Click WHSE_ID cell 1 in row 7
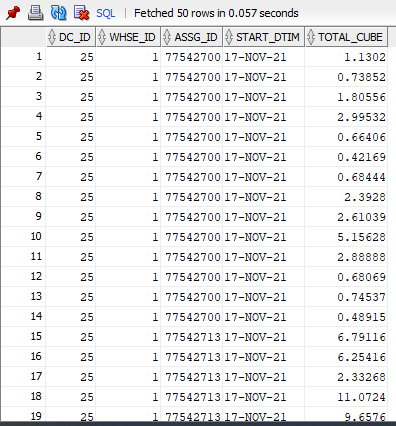The height and width of the screenshot is (426, 396). pyautogui.click(x=128, y=177)
